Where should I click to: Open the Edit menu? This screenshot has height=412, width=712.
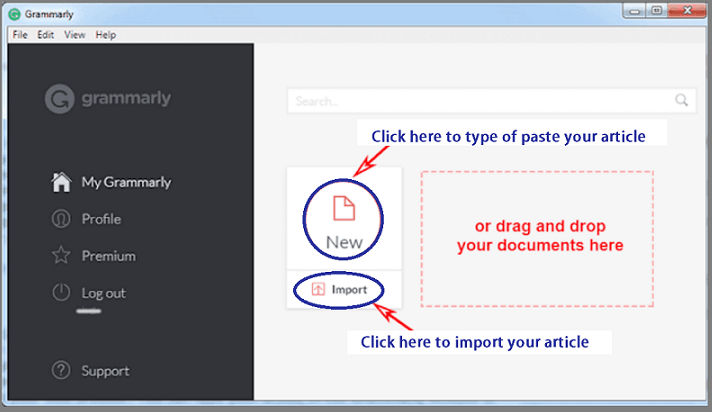coord(45,35)
